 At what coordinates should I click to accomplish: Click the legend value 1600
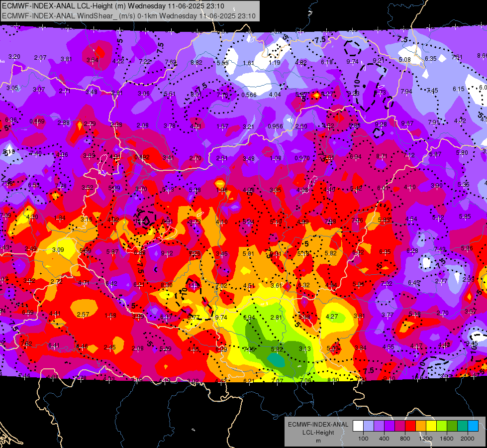[447, 439]
